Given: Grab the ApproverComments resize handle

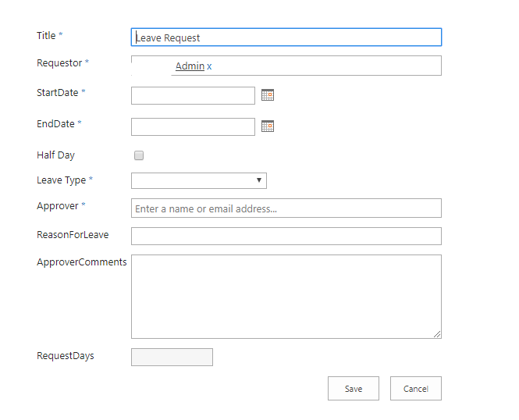Looking at the screenshot, I should (x=437, y=334).
